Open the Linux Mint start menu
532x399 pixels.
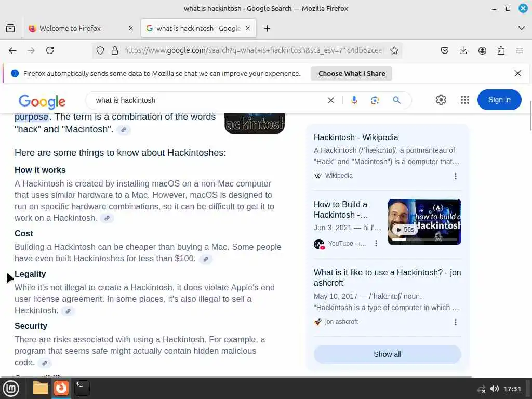tap(11, 388)
